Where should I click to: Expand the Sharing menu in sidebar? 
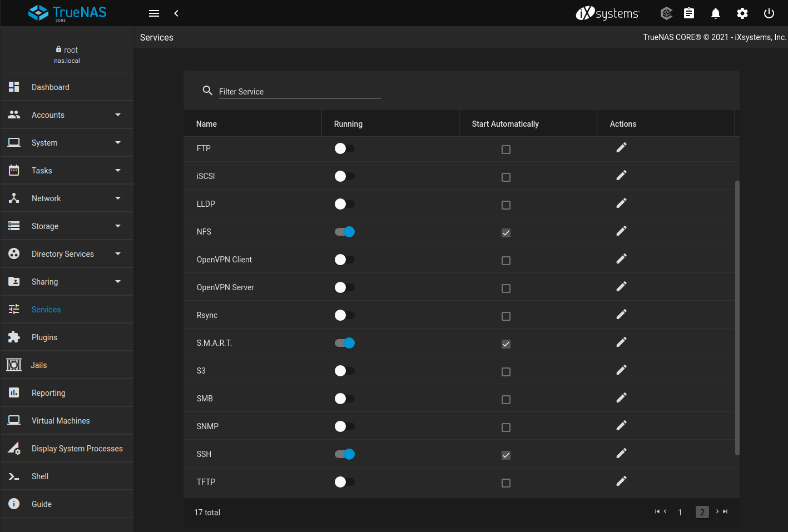pos(67,281)
